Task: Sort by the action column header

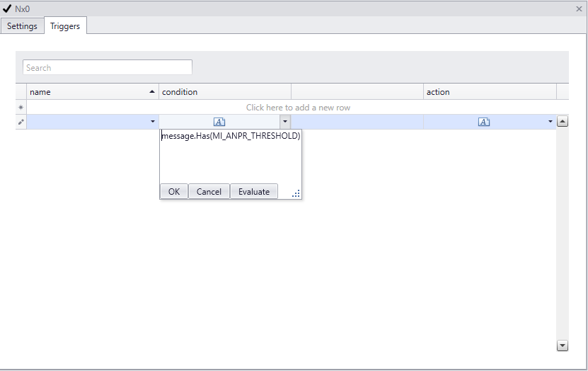Action: [x=490, y=91]
